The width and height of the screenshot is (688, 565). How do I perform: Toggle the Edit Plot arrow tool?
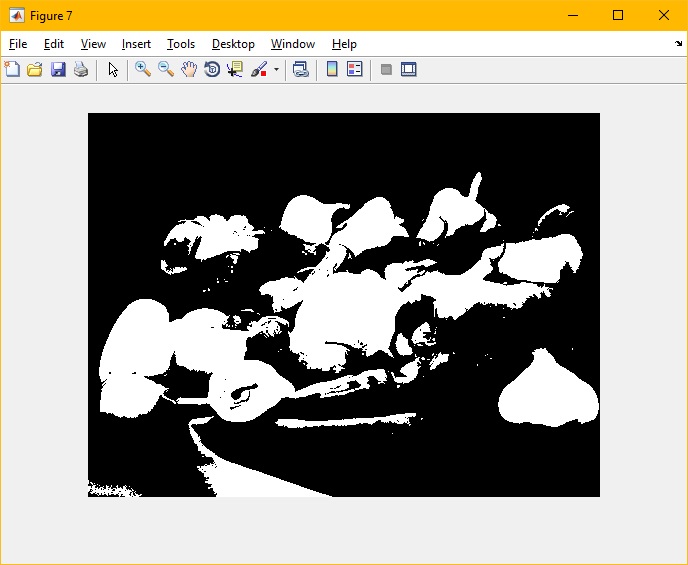pos(113,69)
